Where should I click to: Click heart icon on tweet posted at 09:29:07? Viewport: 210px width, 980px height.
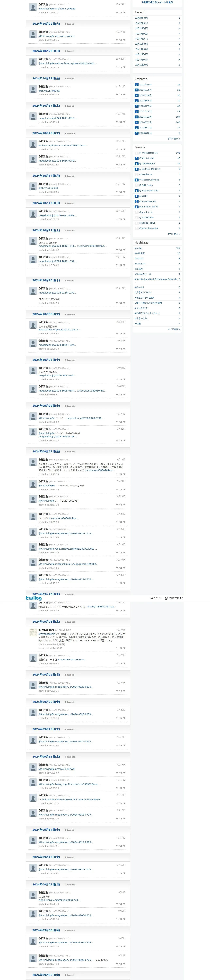124,773
